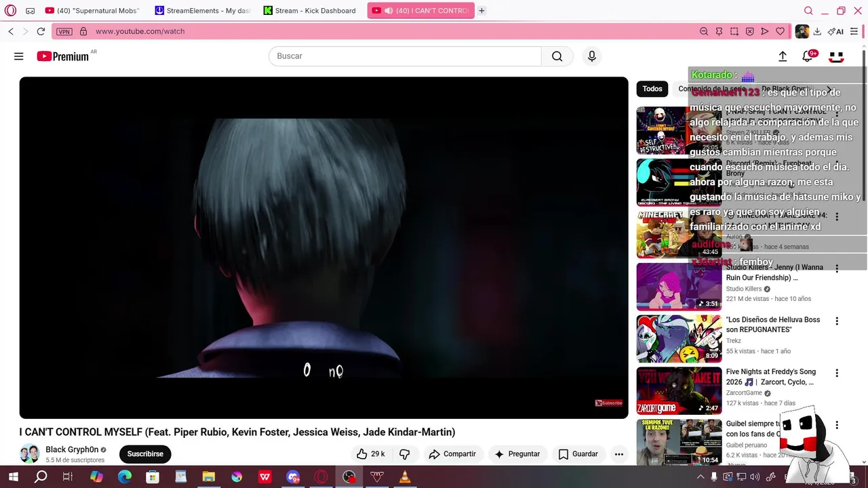This screenshot has width=868, height=488.
Task: Like the video with 29 k
Action: coord(371,453)
